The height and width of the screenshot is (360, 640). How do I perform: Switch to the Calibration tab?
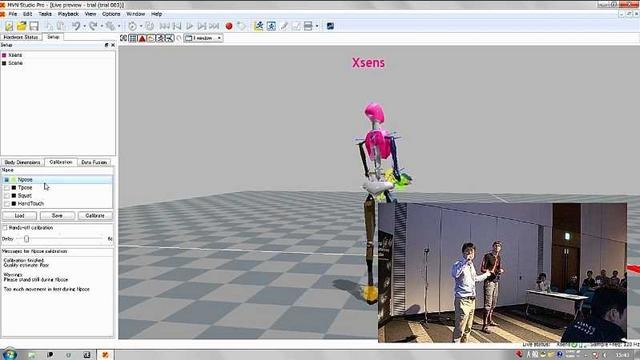point(60,162)
